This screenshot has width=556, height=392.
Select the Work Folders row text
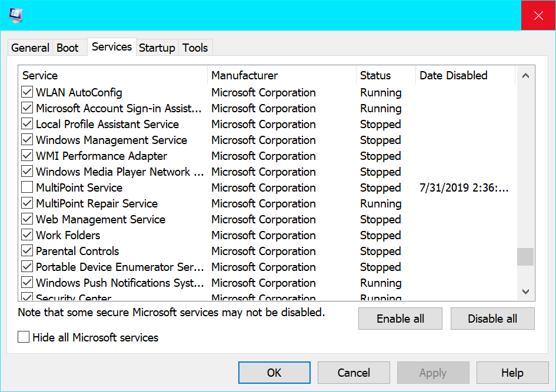68,236
